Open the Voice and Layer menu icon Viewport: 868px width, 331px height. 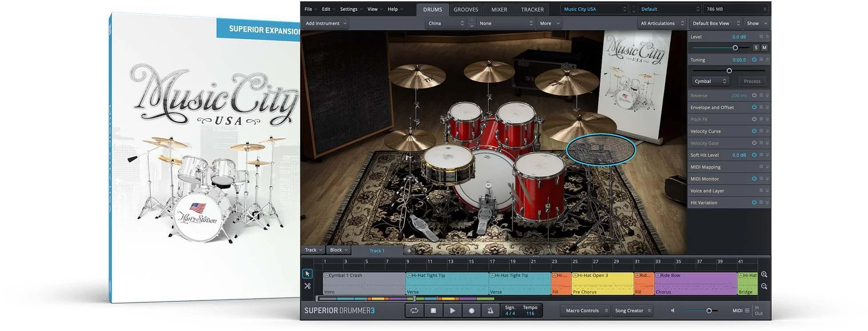(761, 190)
